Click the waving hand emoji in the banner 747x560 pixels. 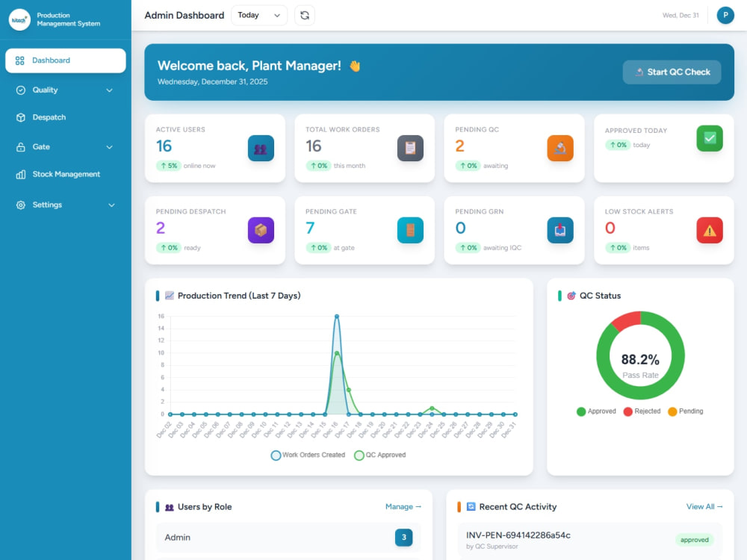354,66
